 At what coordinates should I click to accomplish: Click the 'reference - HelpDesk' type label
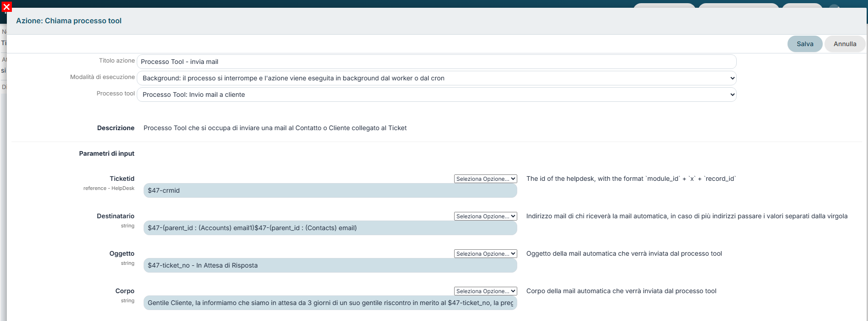(x=109, y=188)
